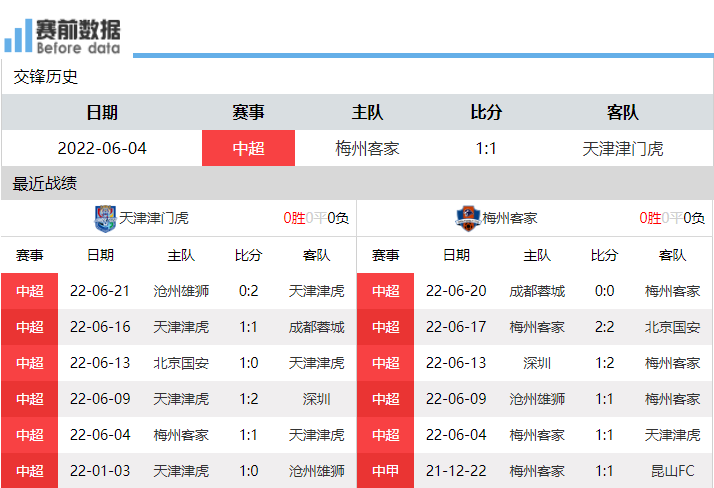Viewport: 714px width, 488px height.
Task: Click 北京国安 away team in 22-06-17 row
Action: [x=673, y=327]
